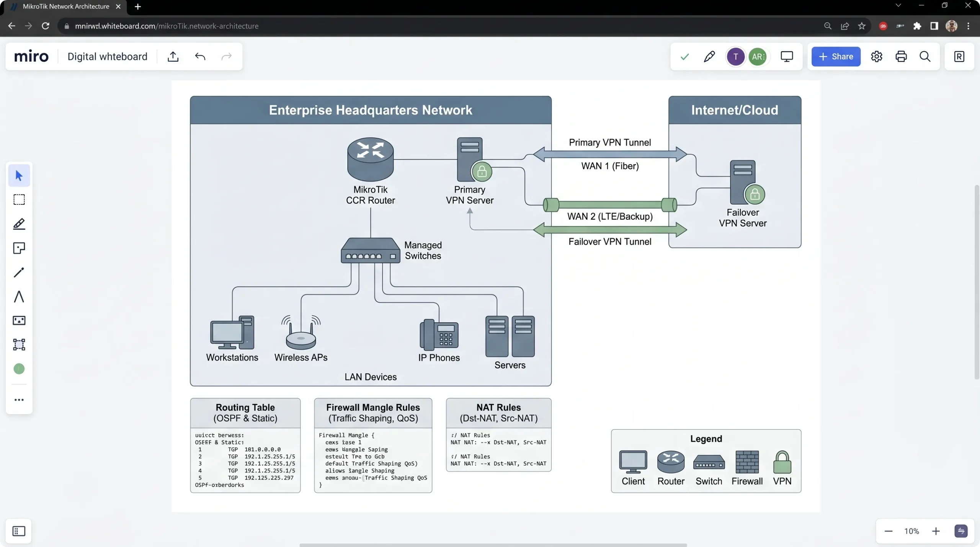980x547 pixels.
Task: Pick the highlighter pen tool
Action: coord(19,224)
